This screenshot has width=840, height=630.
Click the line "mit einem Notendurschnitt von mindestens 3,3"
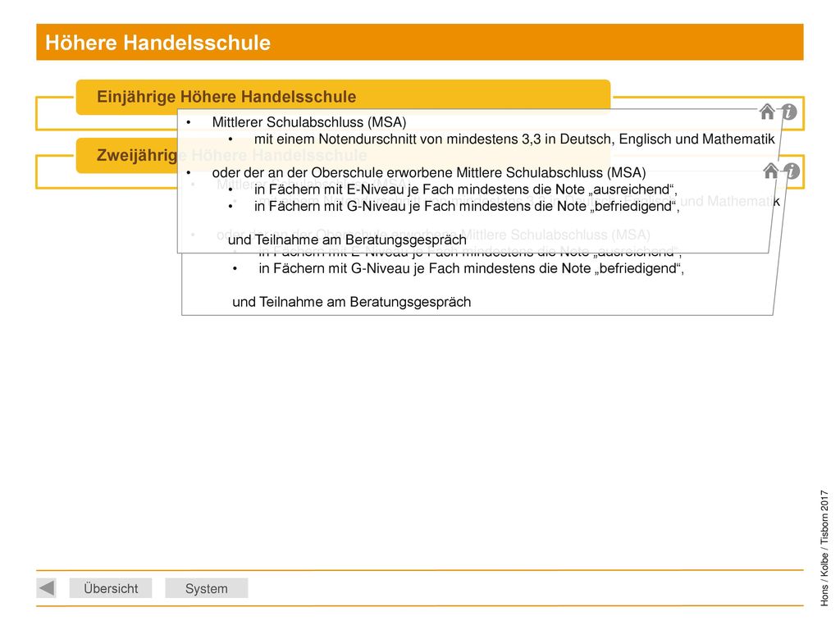397,139
